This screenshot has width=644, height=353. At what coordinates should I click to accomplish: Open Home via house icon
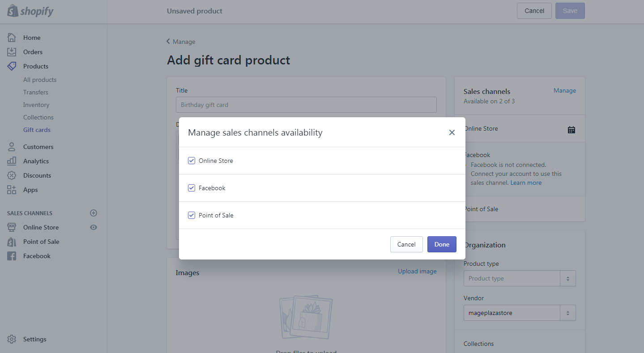(x=12, y=38)
